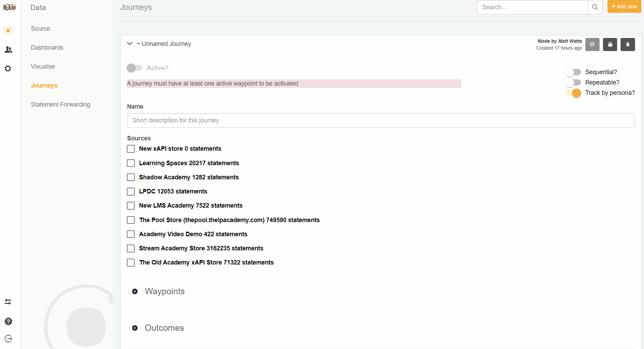644x349 pixels.
Task: Click the search magnifier icon
Action: (595, 7)
